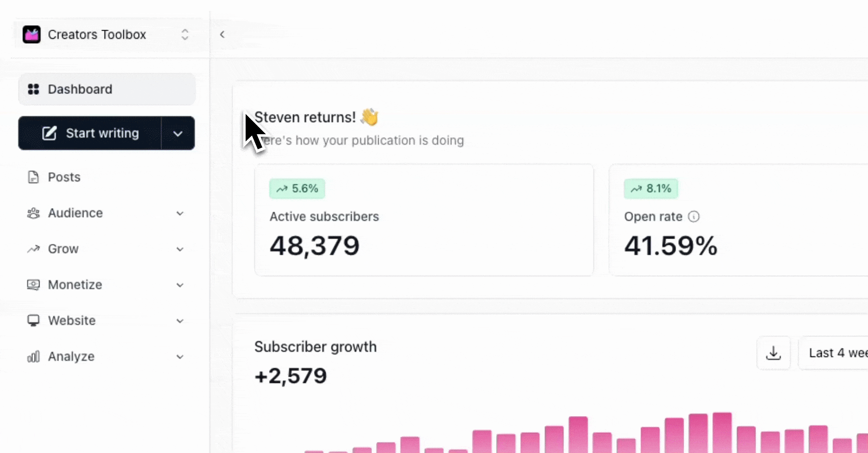868x453 pixels.
Task: Open the Audience section
Action: (107, 213)
